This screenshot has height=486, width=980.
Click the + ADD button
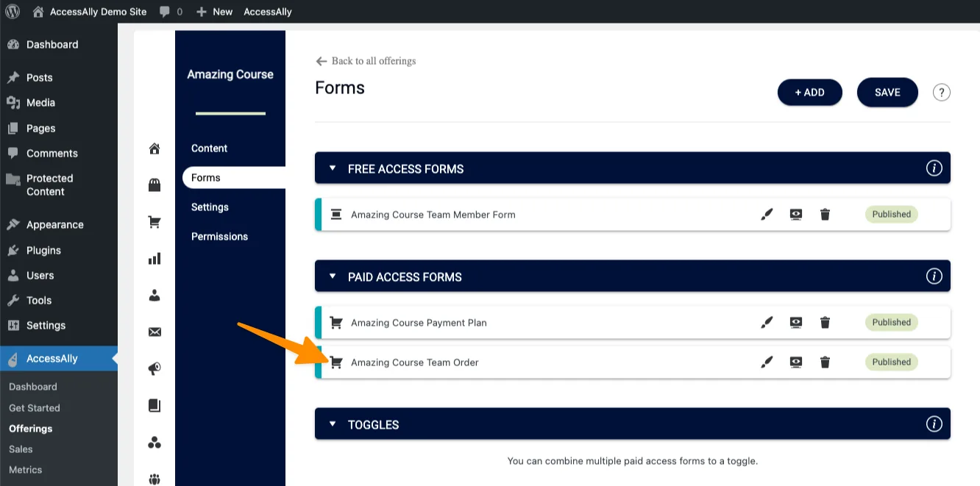(x=809, y=93)
